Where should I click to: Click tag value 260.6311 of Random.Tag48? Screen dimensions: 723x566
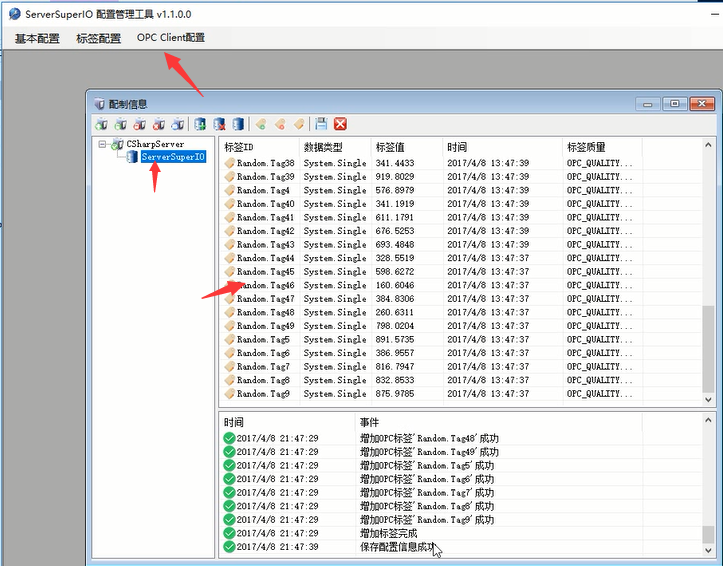pyautogui.click(x=395, y=312)
